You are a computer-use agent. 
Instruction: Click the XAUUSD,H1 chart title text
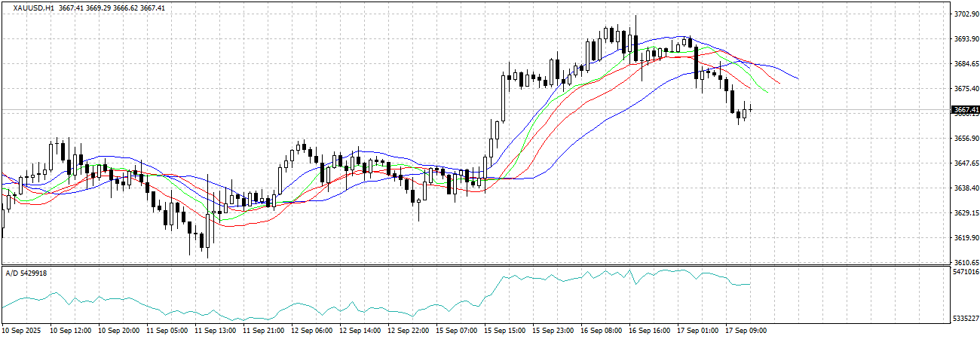[x=32, y=8]
